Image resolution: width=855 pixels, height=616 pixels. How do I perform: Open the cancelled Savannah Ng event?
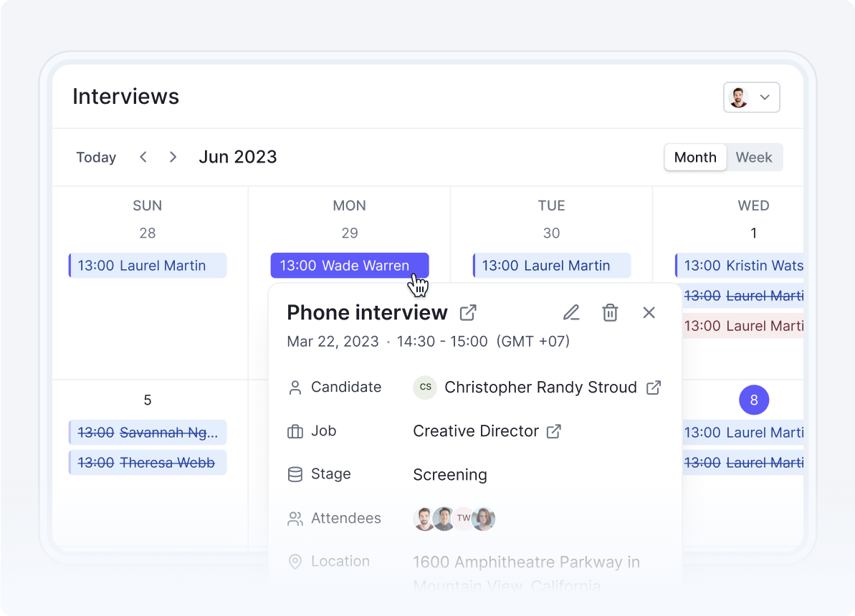147,433
